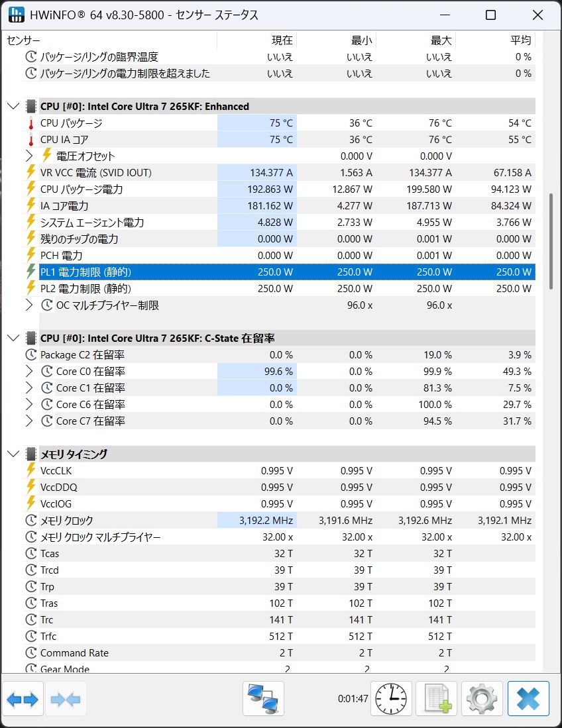The width and height of the screenshot is (562, 728).
Task: Click the vertical scrollbar thumb
Action: click(x=551, y=241)
